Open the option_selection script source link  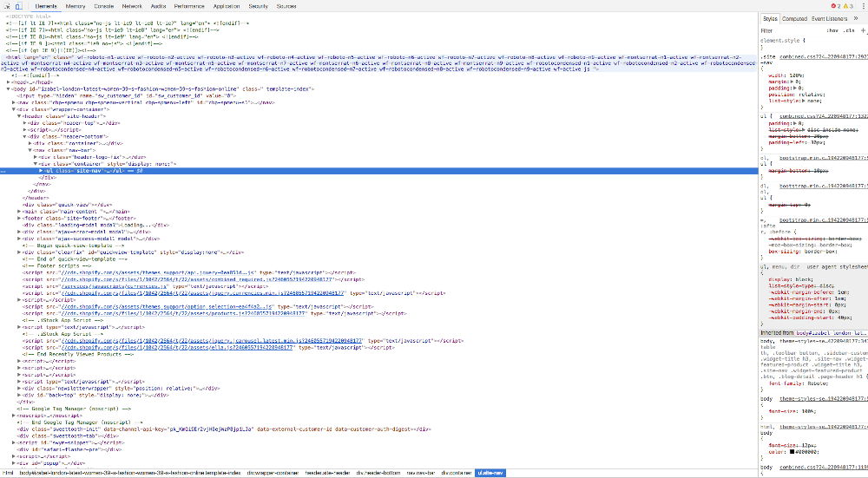pyautogui.click(x=168, y=306)
